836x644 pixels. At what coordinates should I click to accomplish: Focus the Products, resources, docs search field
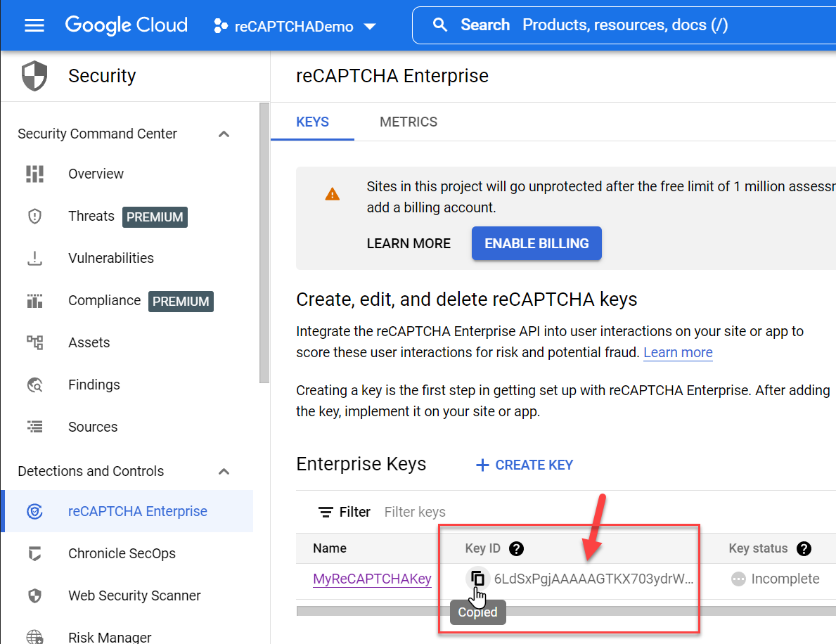pyautogui.click(x=625, y=25)
